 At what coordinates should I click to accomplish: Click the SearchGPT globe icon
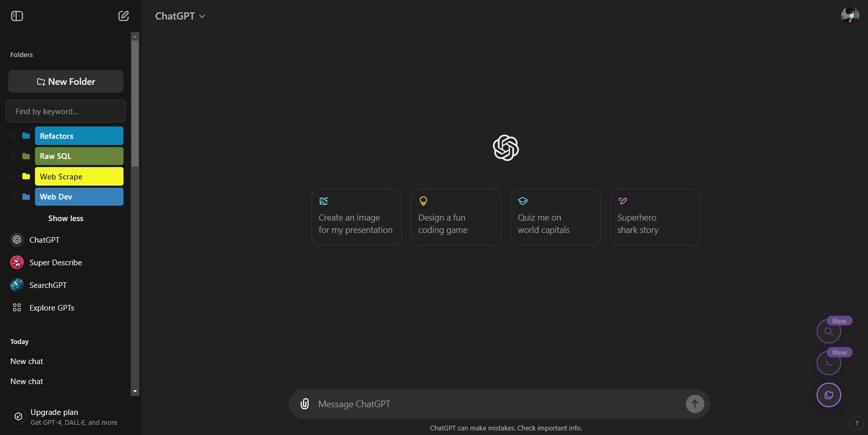coord(17,285)
